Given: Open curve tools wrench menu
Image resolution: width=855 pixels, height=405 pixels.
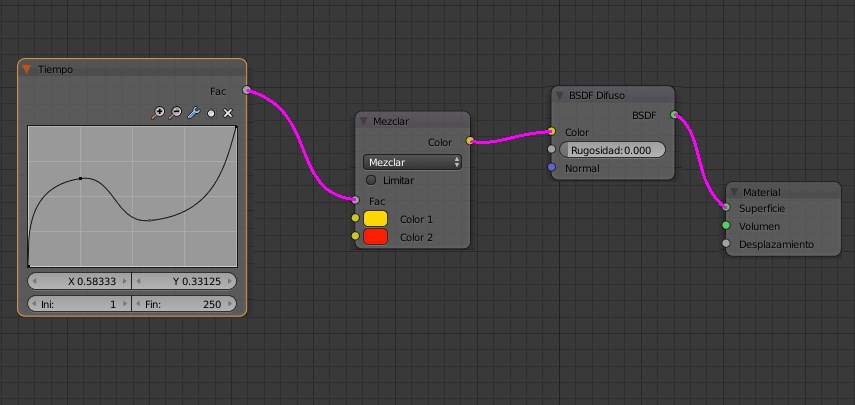Looking at the screenshot, I should tap(193, 113).
